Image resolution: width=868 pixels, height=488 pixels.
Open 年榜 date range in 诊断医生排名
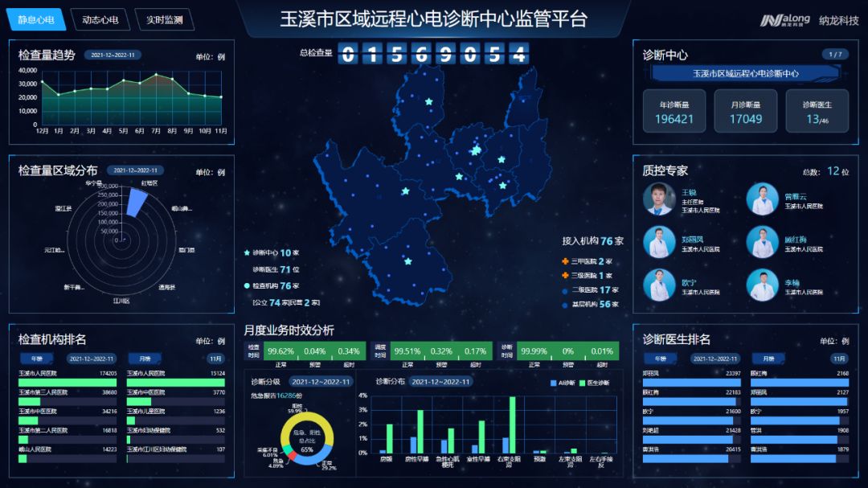[714, 359]
